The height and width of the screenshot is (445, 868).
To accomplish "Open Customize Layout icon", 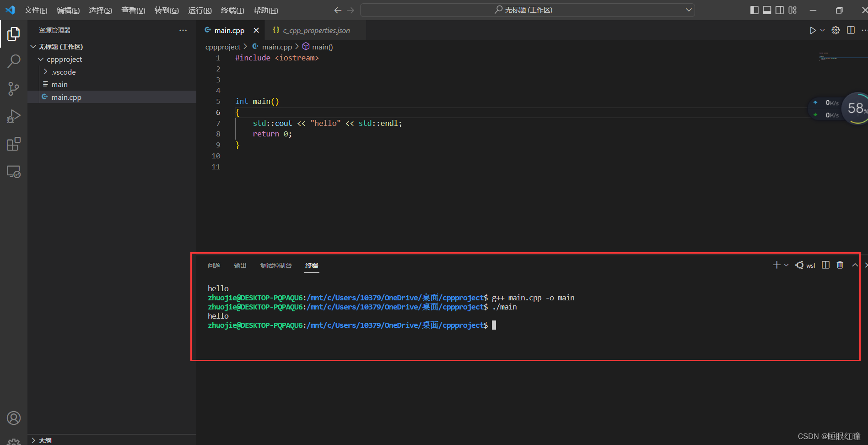I will [793, 10].
